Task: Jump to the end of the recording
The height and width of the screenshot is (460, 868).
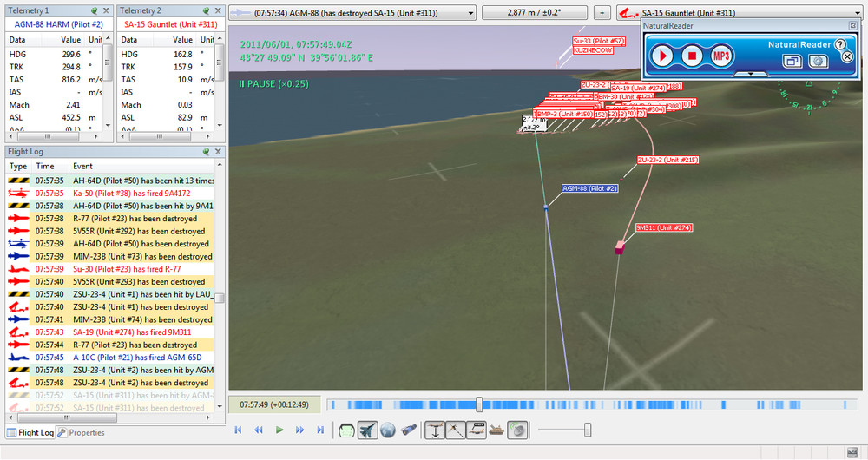Action: [320, 430]
